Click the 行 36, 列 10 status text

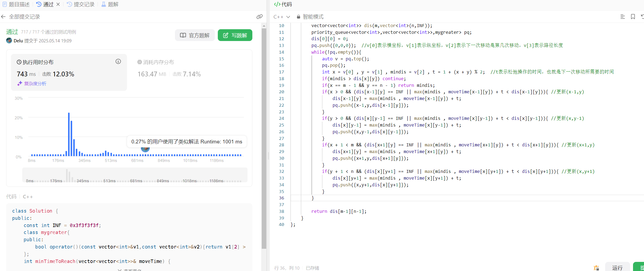pyautogui.click(x=287, y=268)
